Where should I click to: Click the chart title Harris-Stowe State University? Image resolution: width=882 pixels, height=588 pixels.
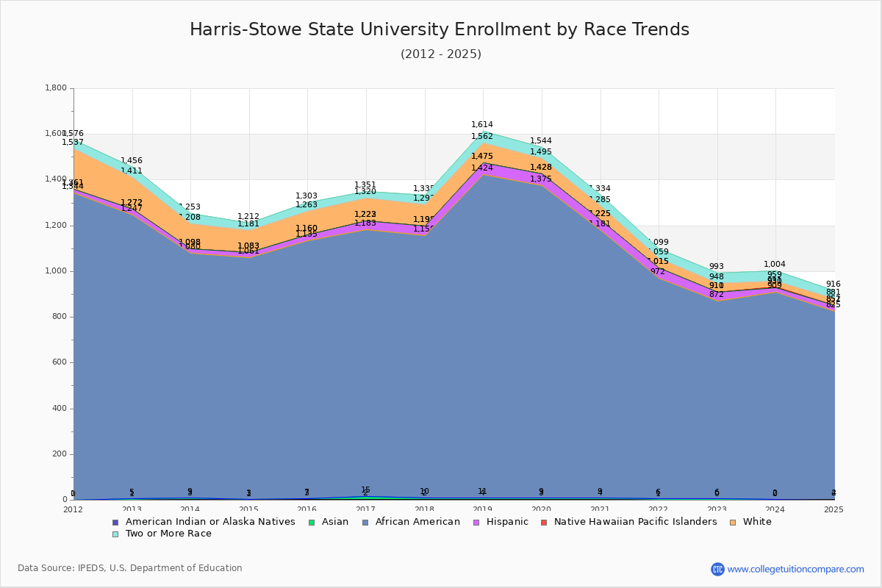click(x=440, y=29)
